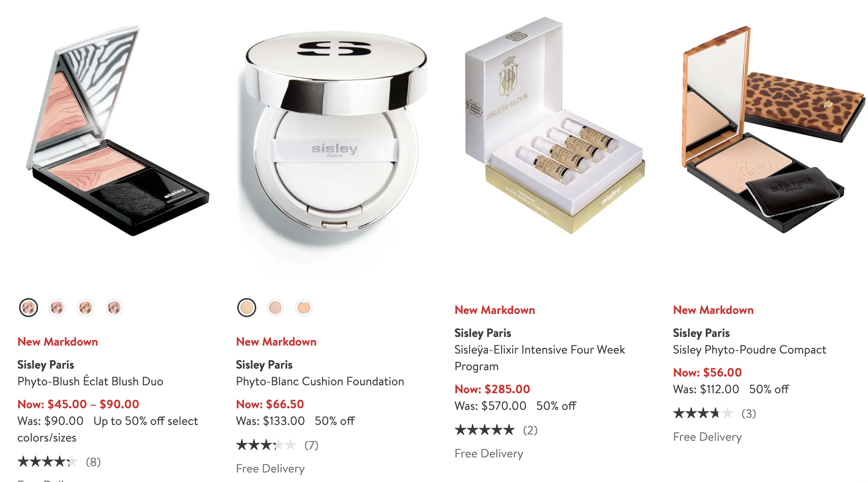Open the Sisley Phyto-Poudre Compact title link
The height and width of the screenshot is (482, 868).
coord(749,350)
